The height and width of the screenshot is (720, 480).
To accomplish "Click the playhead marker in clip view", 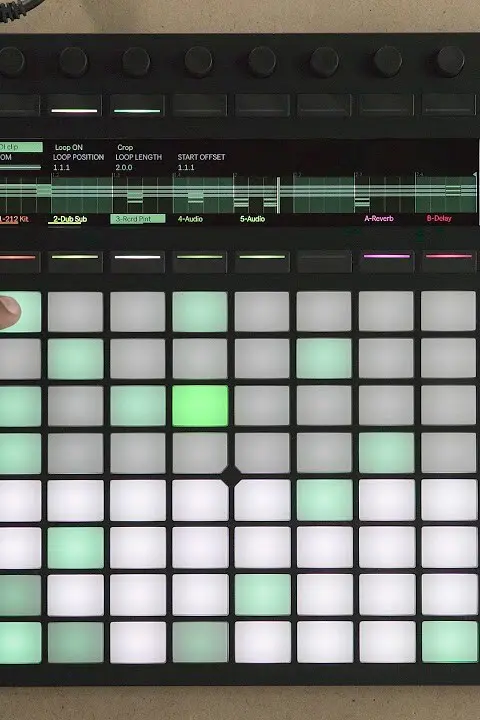I will pyautogui.click(x=278, y=195).
